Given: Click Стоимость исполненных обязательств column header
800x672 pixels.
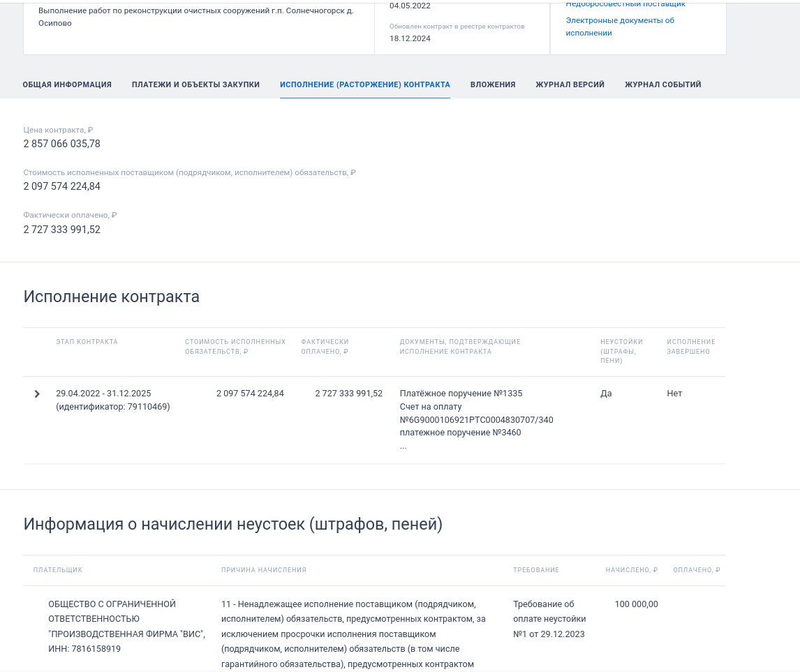Looking at the screenshot, I should [x=235, y=346].
